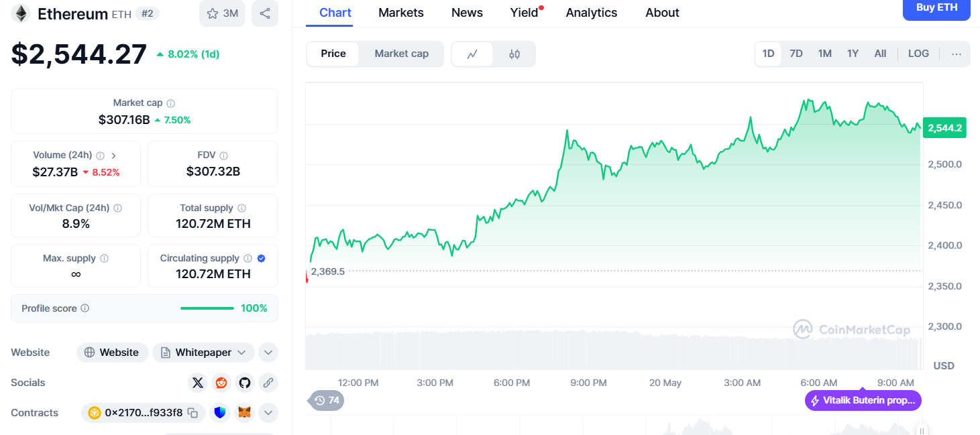Click the contract address 0x2170...f933f8

[x=144, y=413]
